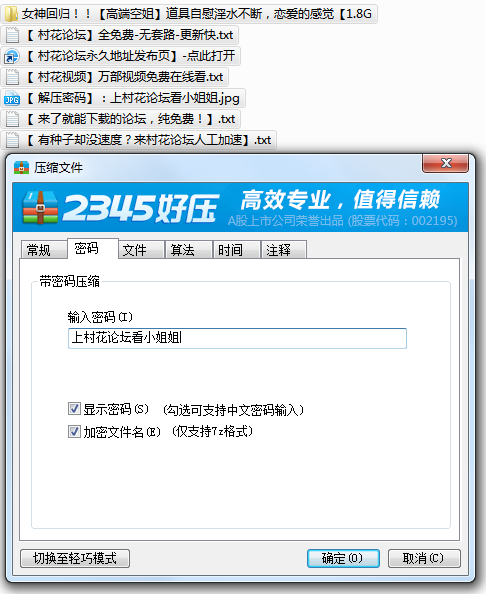Uncheck the 加密文件名 checkbox
Viewport: 486px width, 594px height.
click(x=74, y=431)
